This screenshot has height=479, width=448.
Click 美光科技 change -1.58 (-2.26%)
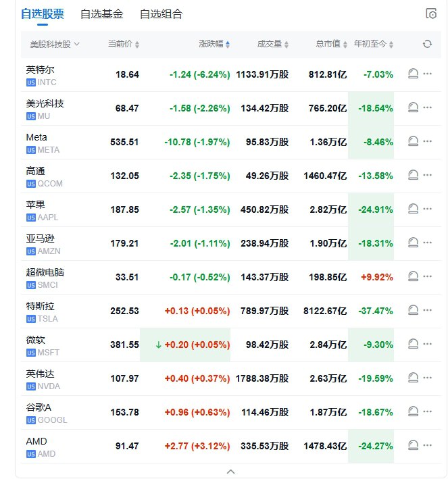(199, 109)
